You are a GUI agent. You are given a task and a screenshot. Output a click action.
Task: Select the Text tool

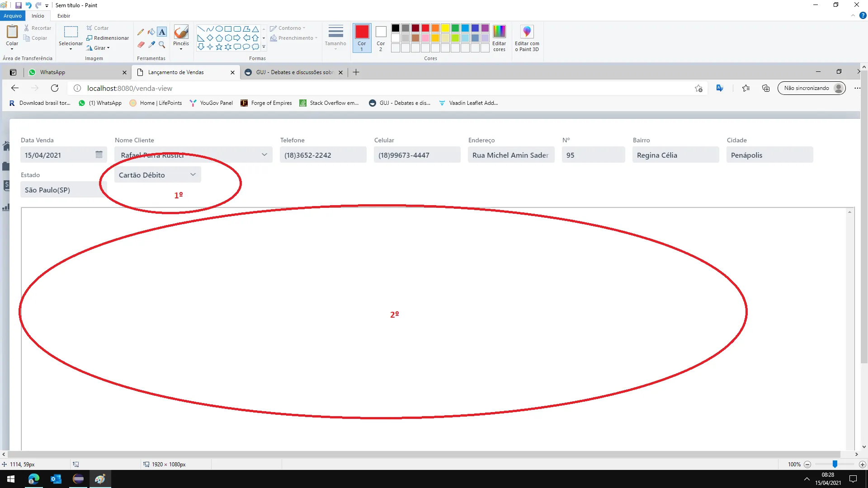point(162,32)
